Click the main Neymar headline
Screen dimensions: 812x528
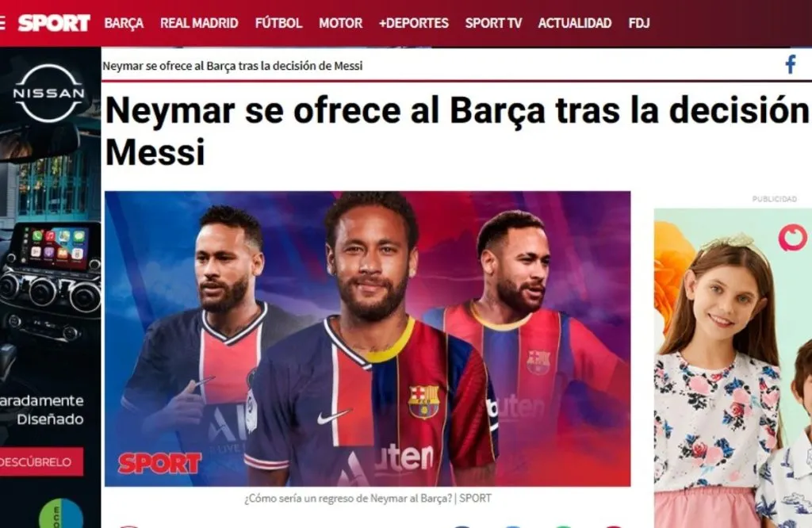coord(458,132)
